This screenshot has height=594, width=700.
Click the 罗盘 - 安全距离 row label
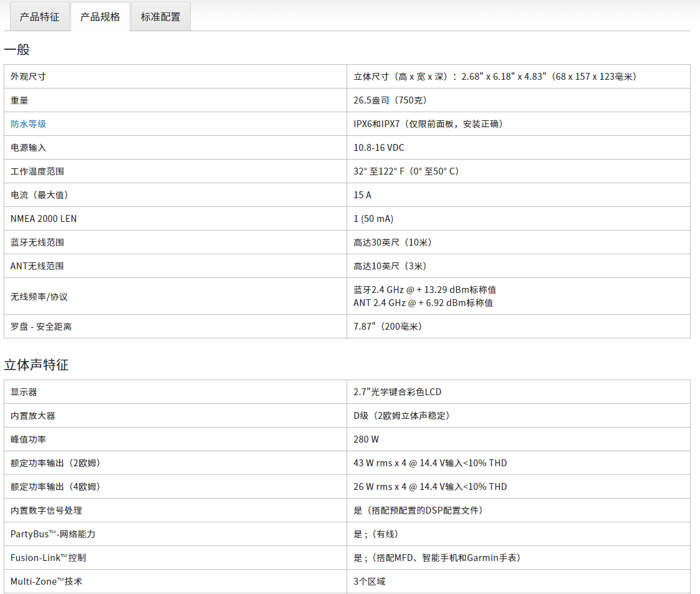(41, 327)
